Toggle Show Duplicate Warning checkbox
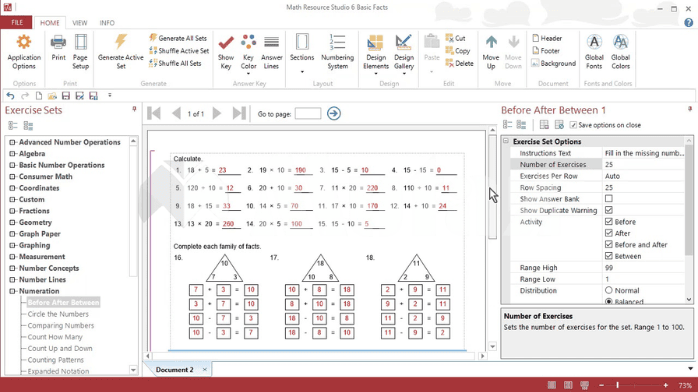698x392 pixels. 609,210
